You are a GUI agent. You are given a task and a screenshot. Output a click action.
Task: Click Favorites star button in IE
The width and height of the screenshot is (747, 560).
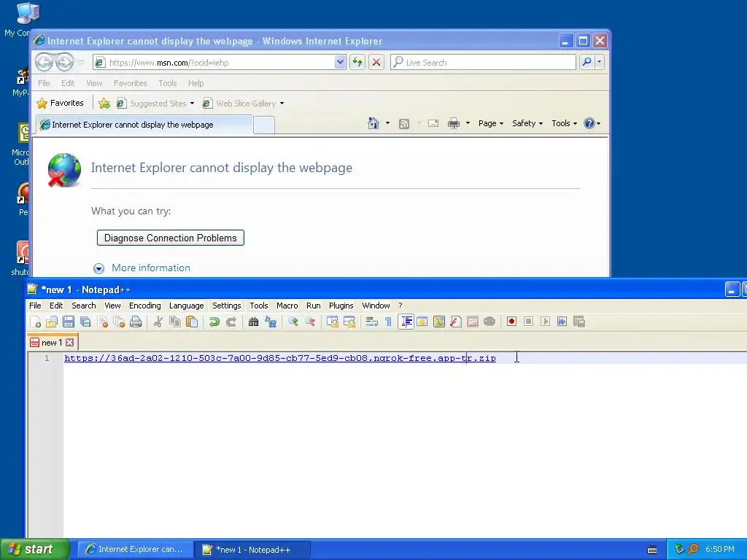(x=60, y=103)
